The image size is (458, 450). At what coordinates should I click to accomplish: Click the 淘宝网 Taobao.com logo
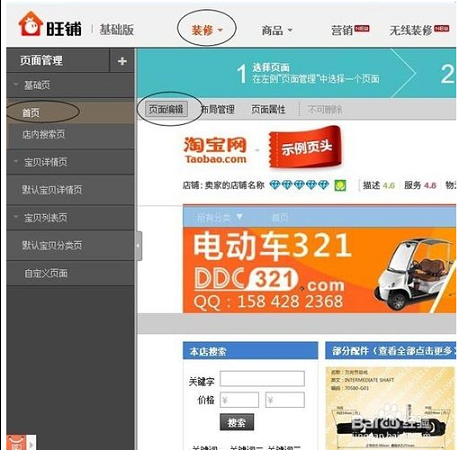[215, 150]
